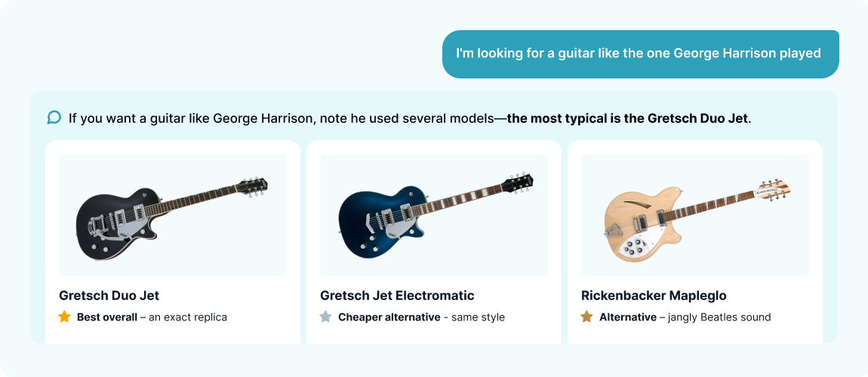
Task: Click bold text 'the most typical is the Gretsch Duo Jet'
Action: tap(628, 118)
